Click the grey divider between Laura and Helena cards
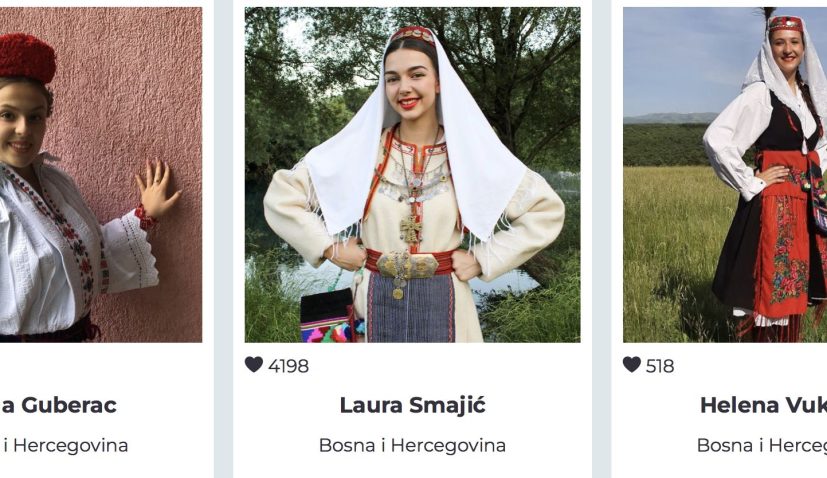 pyautogui.click(x=601, y=239)
